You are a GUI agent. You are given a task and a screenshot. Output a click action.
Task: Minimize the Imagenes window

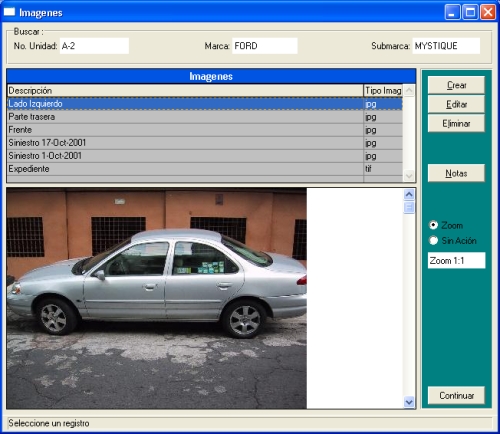pyautogui.click(x=452, y=12)
